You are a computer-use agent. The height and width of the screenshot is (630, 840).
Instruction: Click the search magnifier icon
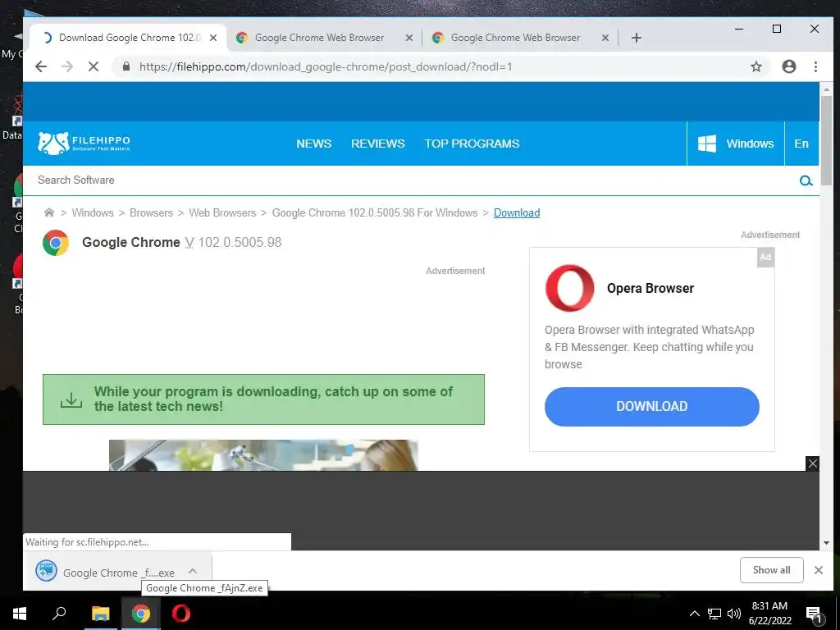point(806,181)
